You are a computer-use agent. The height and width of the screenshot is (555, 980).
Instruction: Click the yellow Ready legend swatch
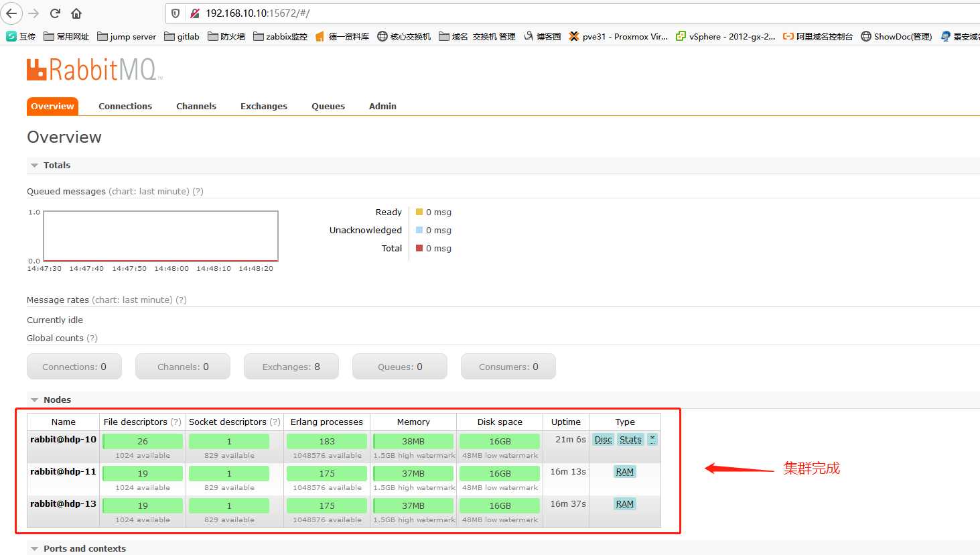[419, 212]
